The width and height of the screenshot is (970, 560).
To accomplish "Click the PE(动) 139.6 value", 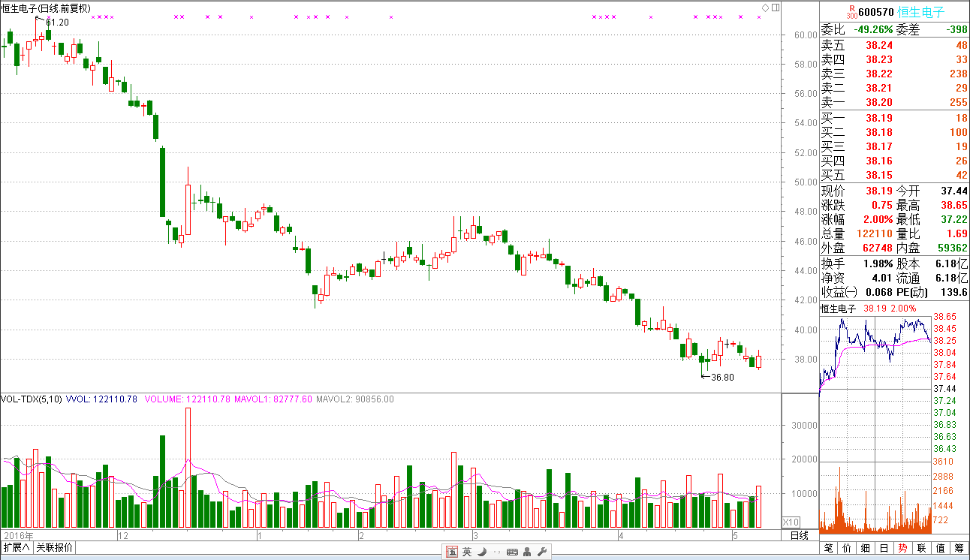I will pos(954,292).
